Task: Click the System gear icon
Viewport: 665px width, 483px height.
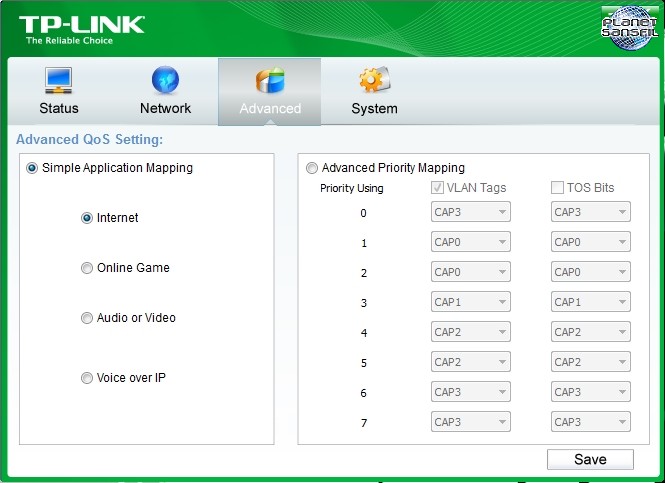Action: [x=374, y=79]
